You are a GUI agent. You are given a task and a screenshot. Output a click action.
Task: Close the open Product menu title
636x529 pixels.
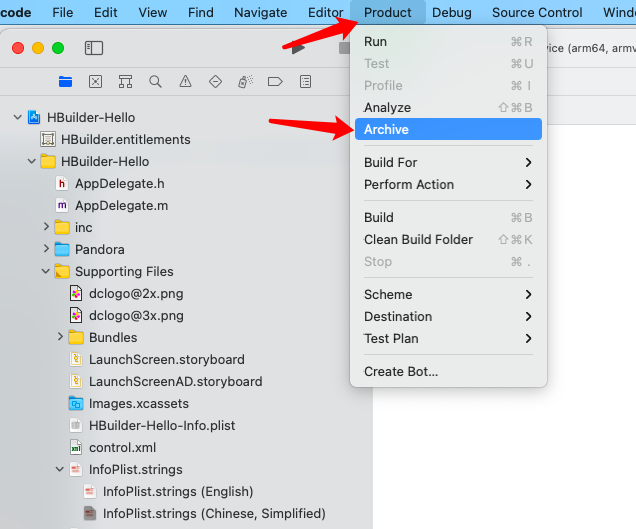(x=387, y=13)
